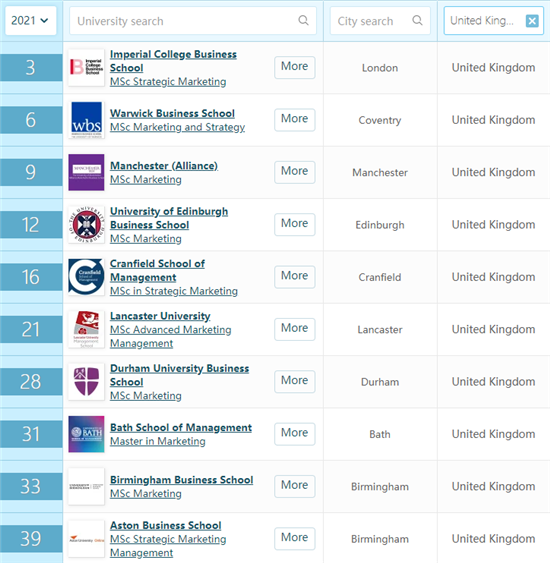Open MSc Marketing link under Manchester (Alliance)
This screenshot has width=550, height=563.
tap(146, 179)
